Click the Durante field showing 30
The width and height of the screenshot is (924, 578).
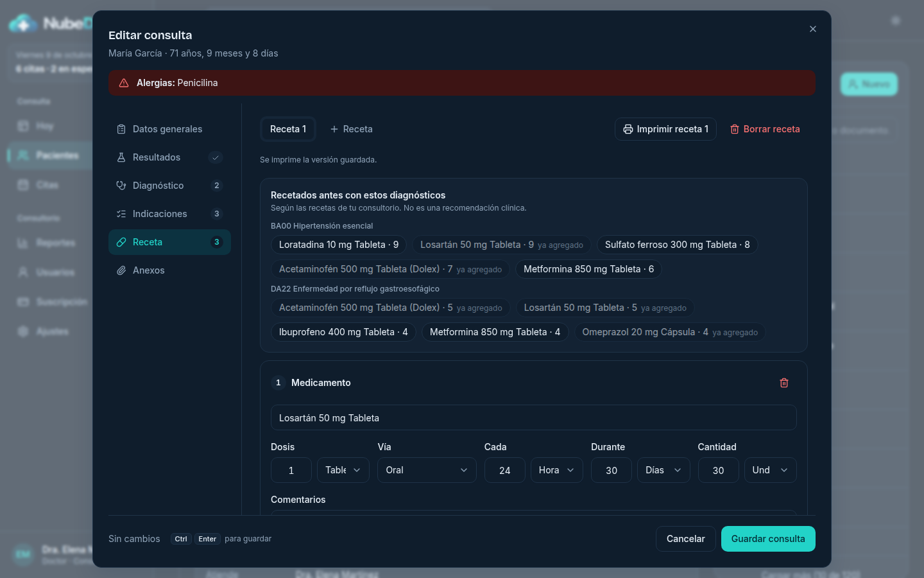pos(612,470)
